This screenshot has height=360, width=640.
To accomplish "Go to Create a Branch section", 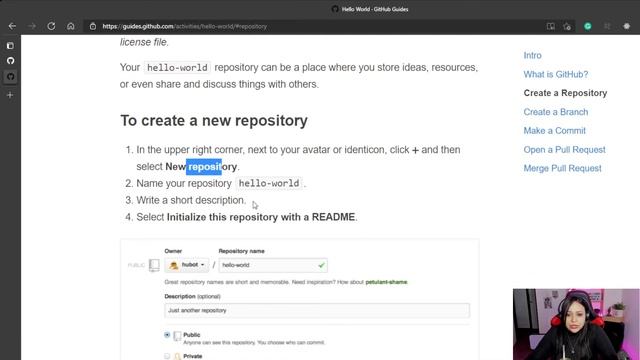I will (556, 112).
